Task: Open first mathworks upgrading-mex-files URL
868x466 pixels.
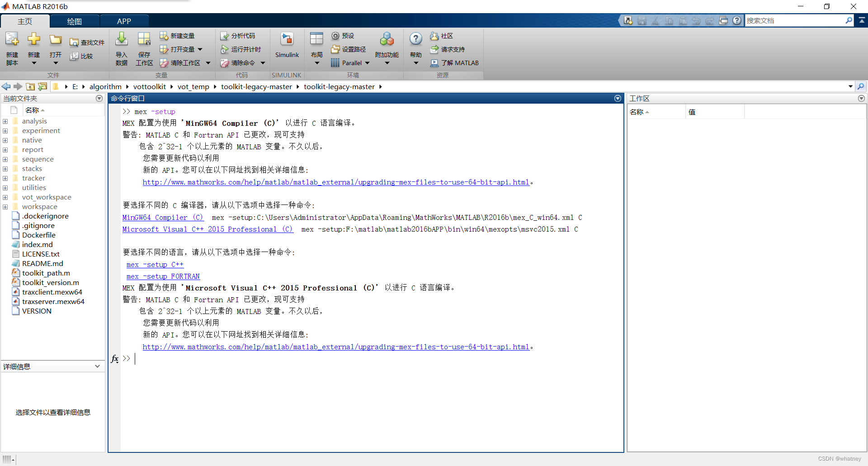Action: point(336,182)
